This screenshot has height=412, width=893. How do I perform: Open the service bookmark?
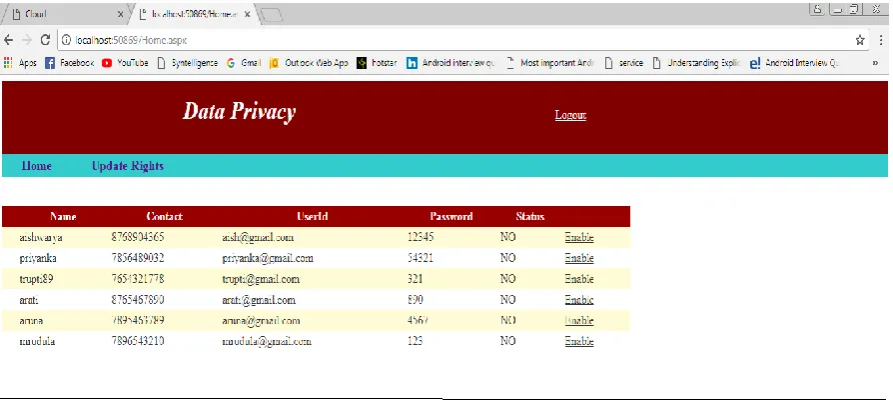pyautogui.click(x=624, y=63)
